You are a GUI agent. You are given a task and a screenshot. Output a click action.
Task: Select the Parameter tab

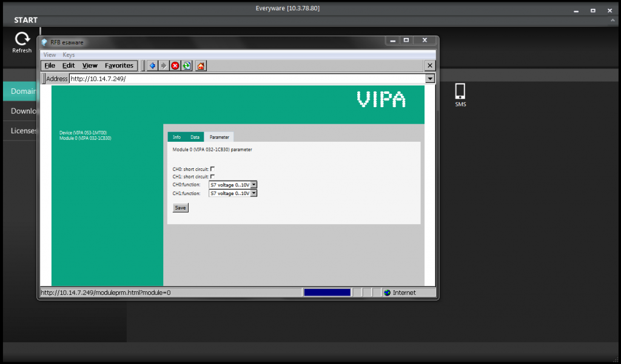(x=220, y=137)
